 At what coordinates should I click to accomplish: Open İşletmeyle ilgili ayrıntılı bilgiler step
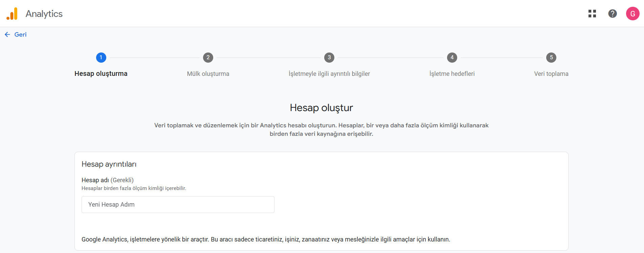(x=329, y=74)
